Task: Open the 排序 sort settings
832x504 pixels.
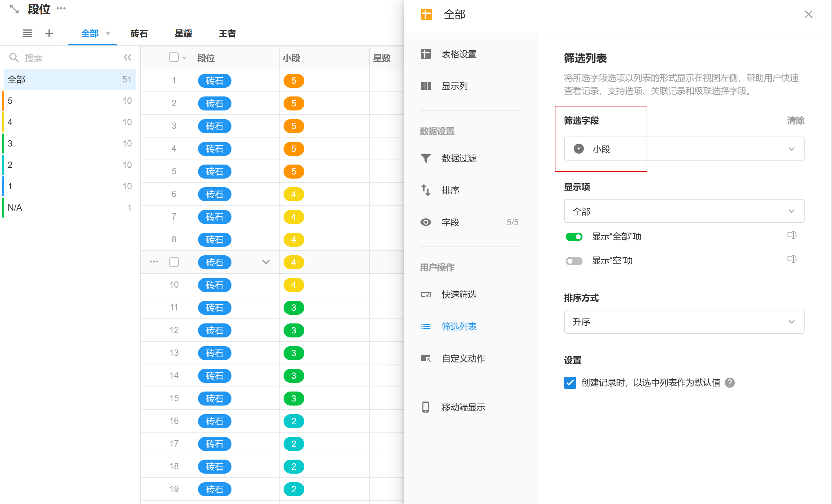Action: 450,190
